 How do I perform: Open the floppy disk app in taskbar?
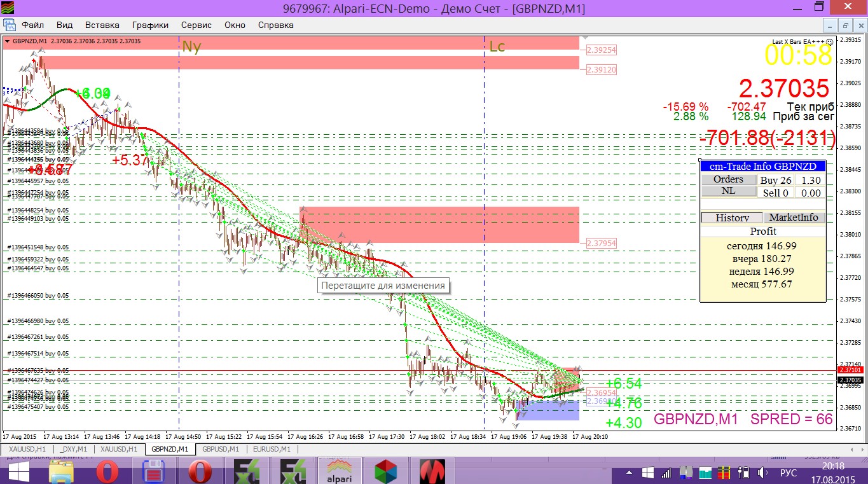coord(155,472)
